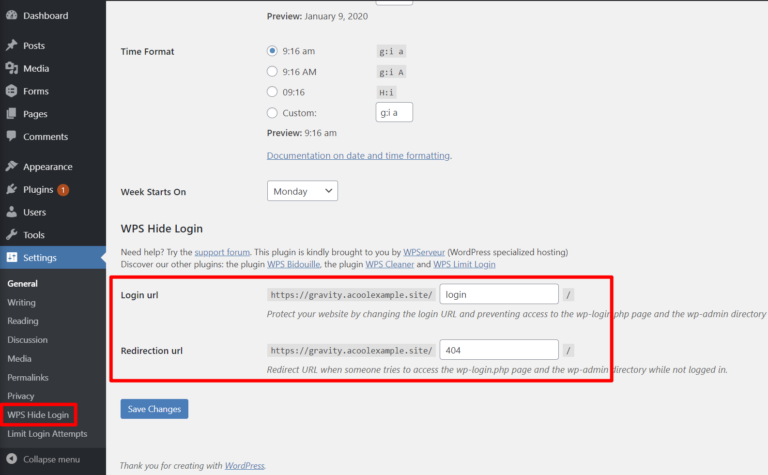Select the Custom time format radio

point(272,113)
